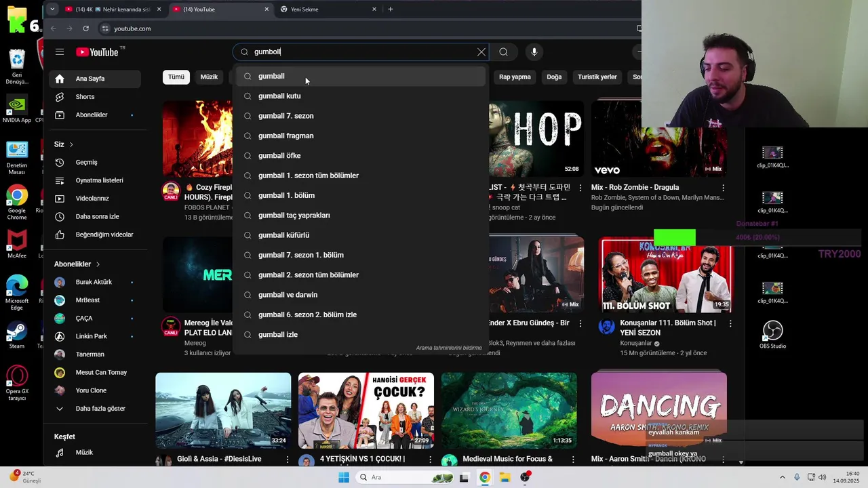The image size is (868, 488).
Task: Open ÇAÇA channel
Action: click(95, 319)
